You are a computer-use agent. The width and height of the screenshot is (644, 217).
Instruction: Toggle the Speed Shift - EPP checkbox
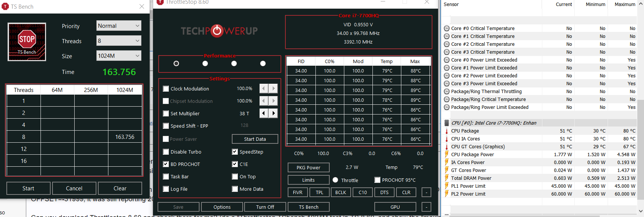pos(166,126)
